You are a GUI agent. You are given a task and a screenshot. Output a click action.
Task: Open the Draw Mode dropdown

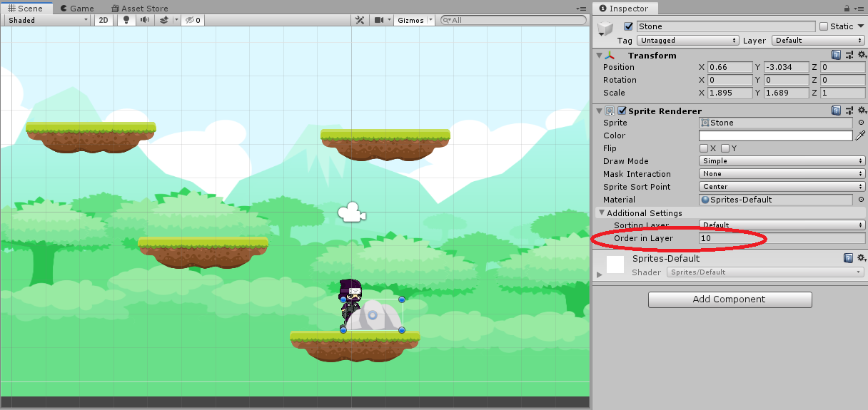click(x=782, y=161)
